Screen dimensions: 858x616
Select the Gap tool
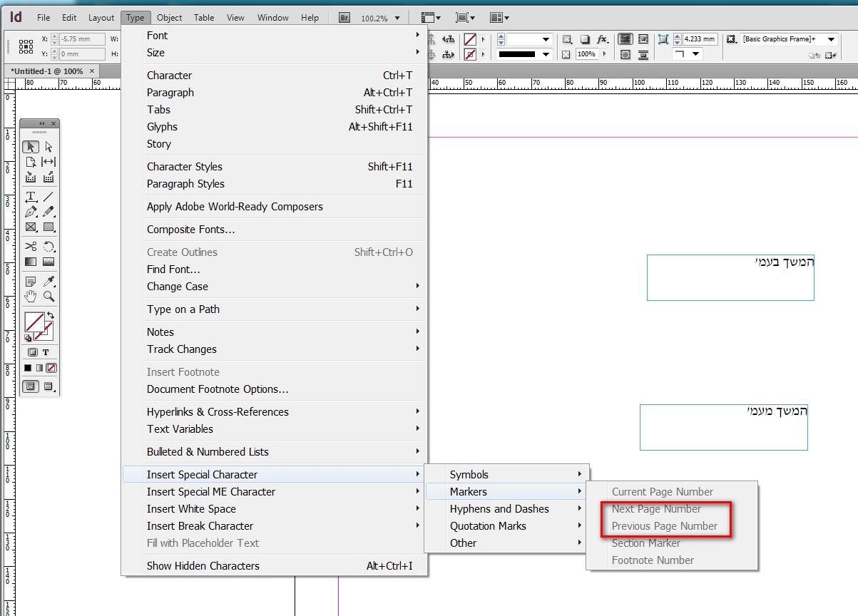point(48,162)
